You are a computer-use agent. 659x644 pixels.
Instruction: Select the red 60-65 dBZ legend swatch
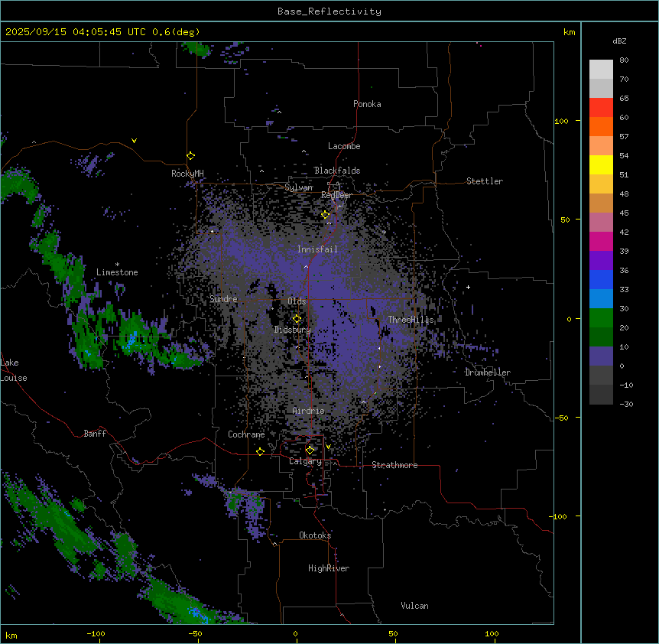point(601,108)
